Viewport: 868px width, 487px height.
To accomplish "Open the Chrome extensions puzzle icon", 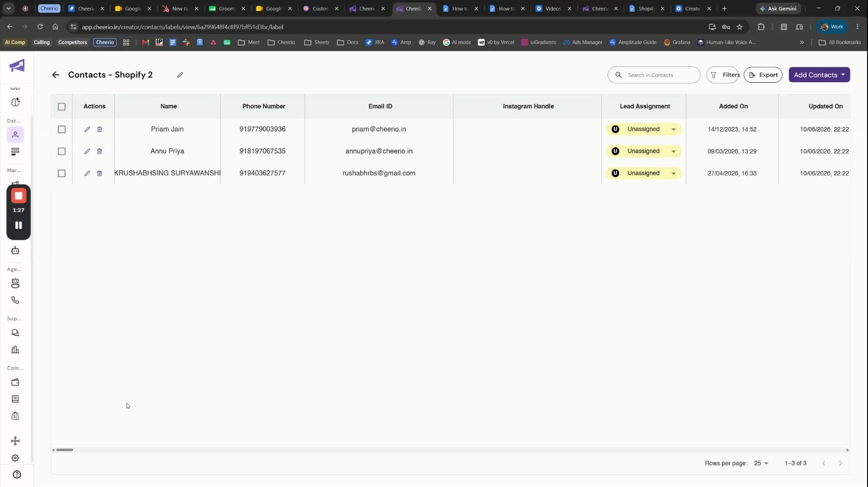I will [761, 27].
